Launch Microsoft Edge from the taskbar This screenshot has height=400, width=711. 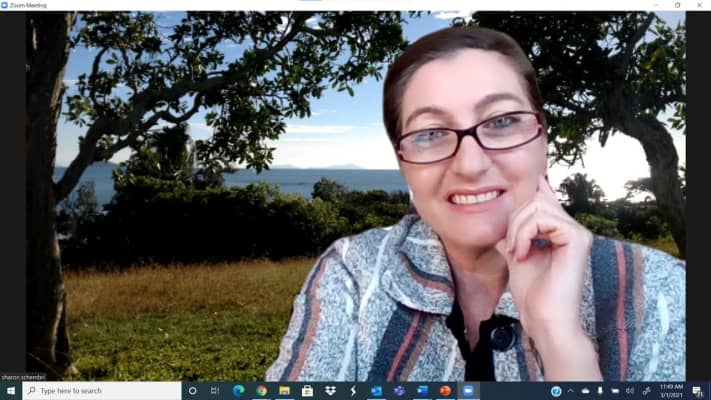[x=239, y=391]
